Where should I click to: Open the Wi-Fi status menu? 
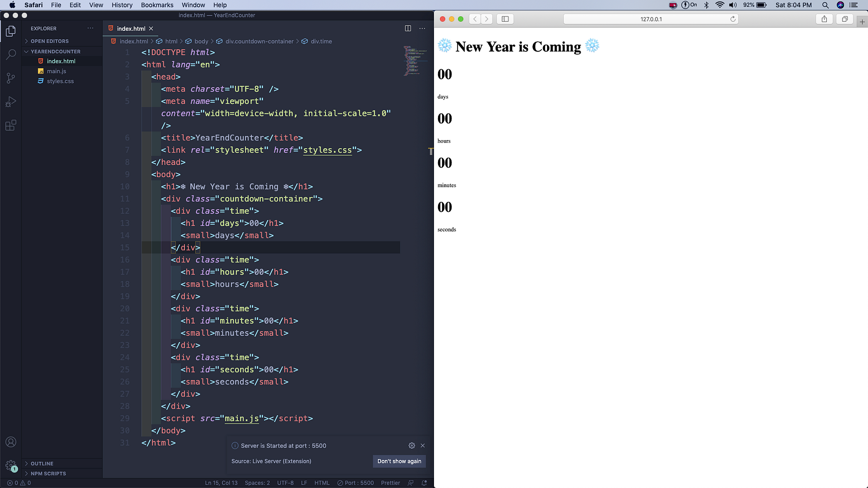pos(720,5)
